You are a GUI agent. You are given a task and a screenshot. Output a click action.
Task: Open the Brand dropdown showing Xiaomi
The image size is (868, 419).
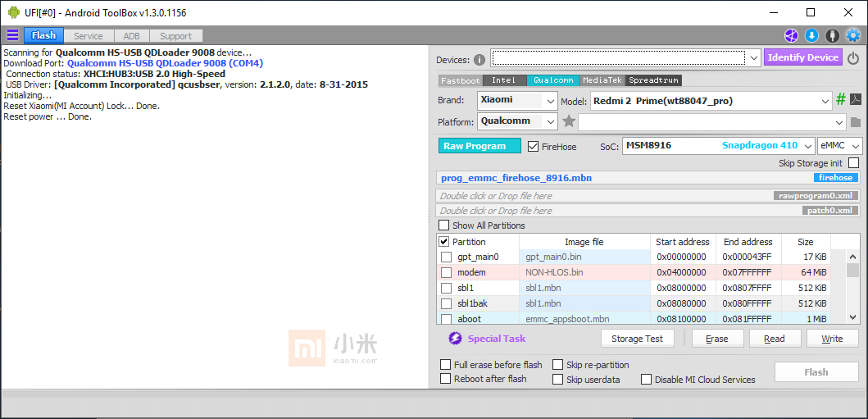pos(551,102)
